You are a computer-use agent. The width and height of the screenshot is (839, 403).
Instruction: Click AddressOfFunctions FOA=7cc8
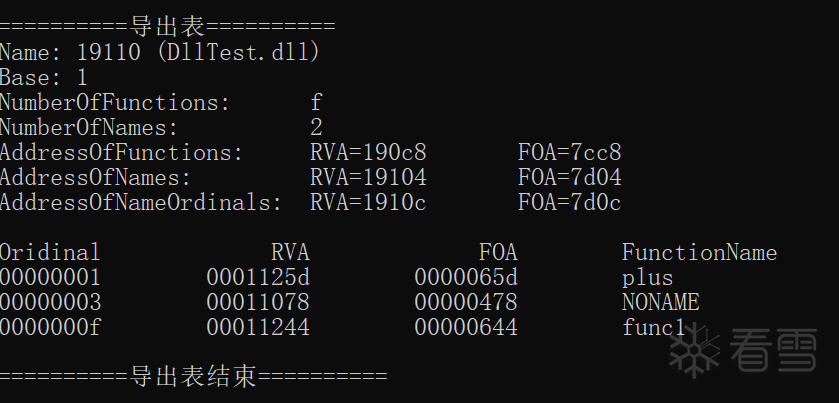(x=569, y=152)
